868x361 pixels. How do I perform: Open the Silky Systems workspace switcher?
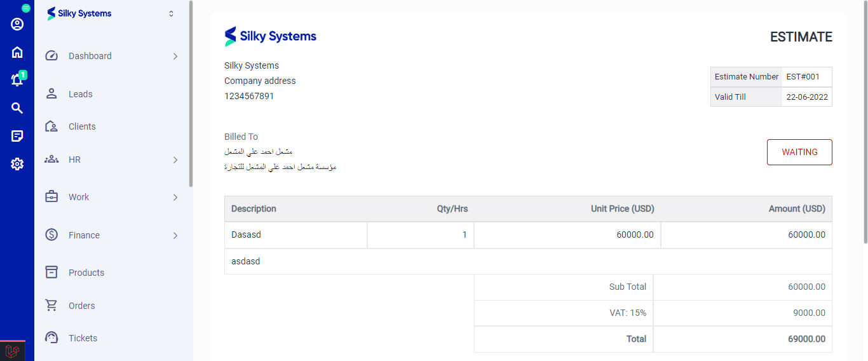[171, 14]
